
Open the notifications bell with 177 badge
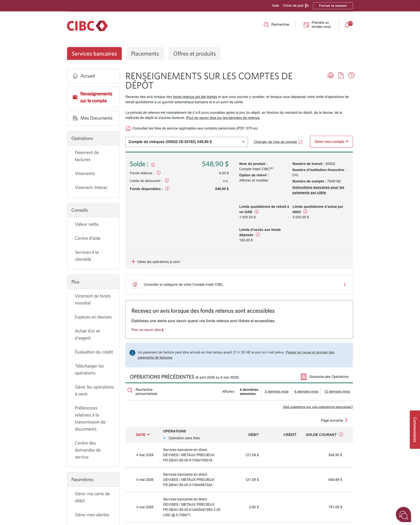(348, 24)
